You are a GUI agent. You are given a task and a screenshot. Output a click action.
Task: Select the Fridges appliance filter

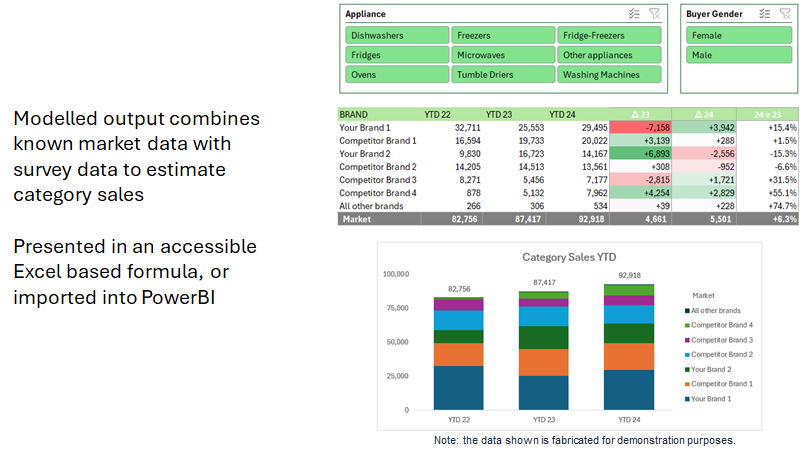(397, 55)
